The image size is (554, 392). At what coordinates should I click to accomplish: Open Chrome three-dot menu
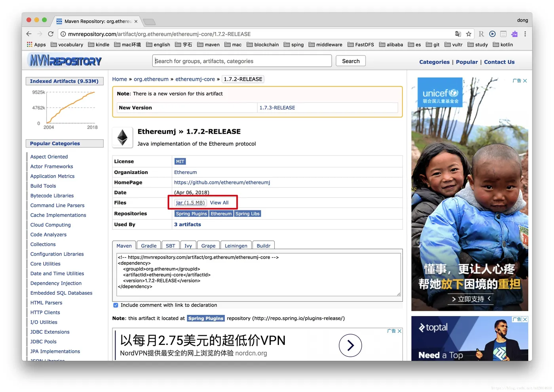click(525, 34)
